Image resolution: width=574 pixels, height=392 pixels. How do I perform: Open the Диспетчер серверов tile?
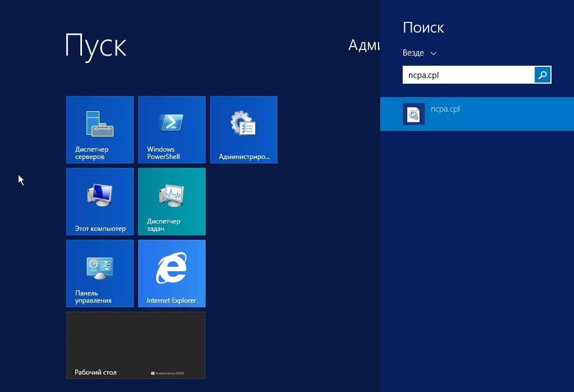100,130
